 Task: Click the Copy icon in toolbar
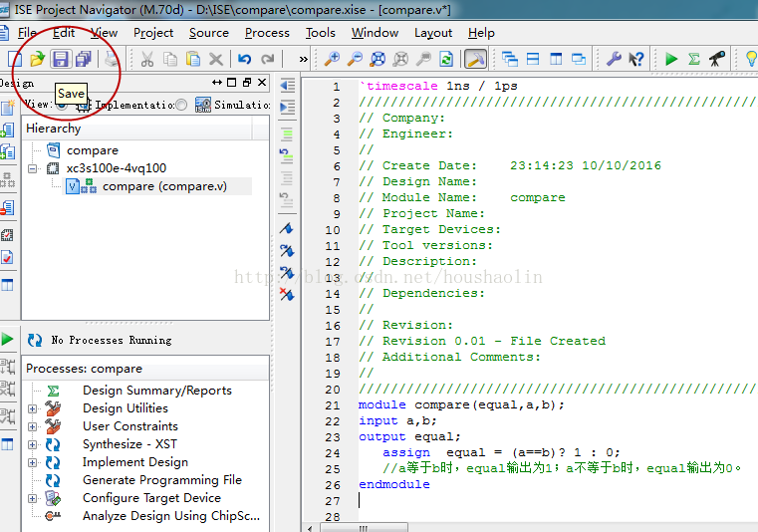tap(170, 59)
